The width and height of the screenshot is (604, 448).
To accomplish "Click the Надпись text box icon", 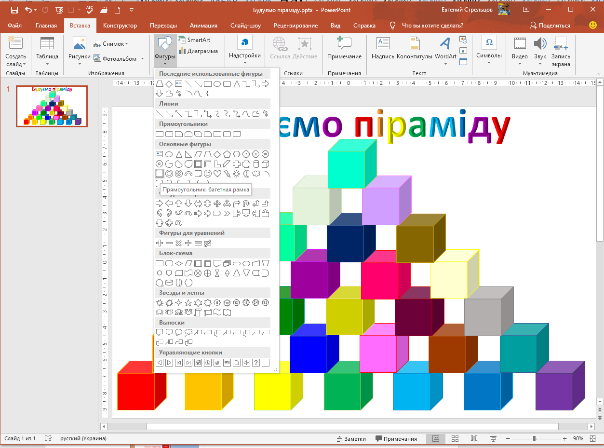I will 379,48.
